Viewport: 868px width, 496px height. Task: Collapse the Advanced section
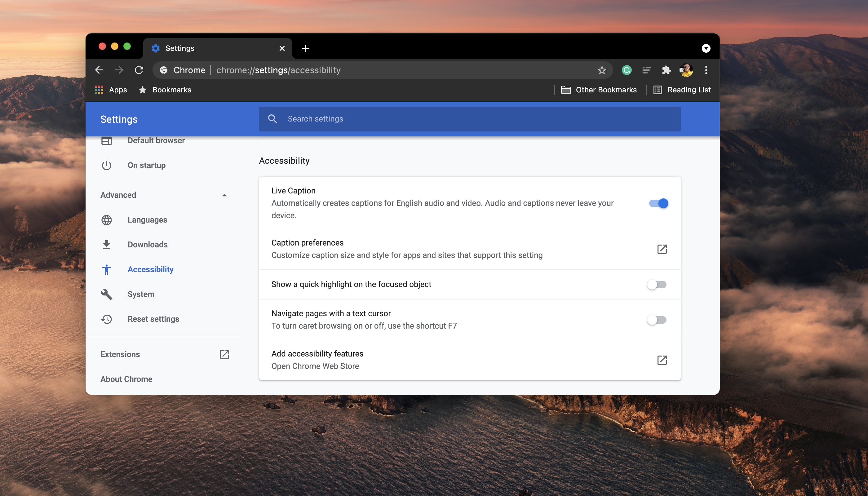tap(224, 195)
